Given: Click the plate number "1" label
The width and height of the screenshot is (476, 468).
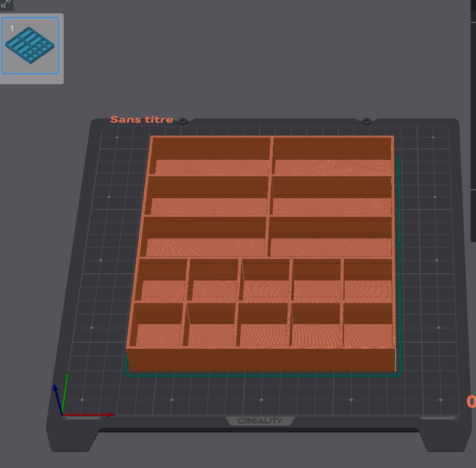Looking at the screenshot, I should pyautogui.click(x=12, y=29).
